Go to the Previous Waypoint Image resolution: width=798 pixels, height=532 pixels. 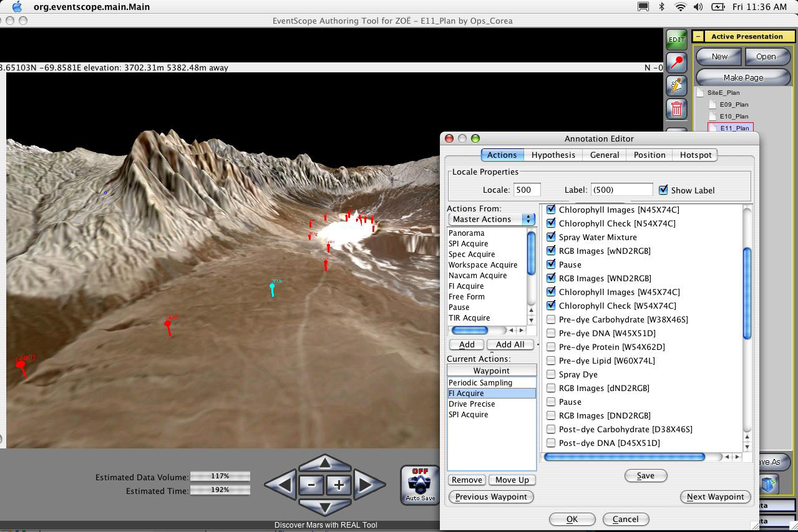491,496
